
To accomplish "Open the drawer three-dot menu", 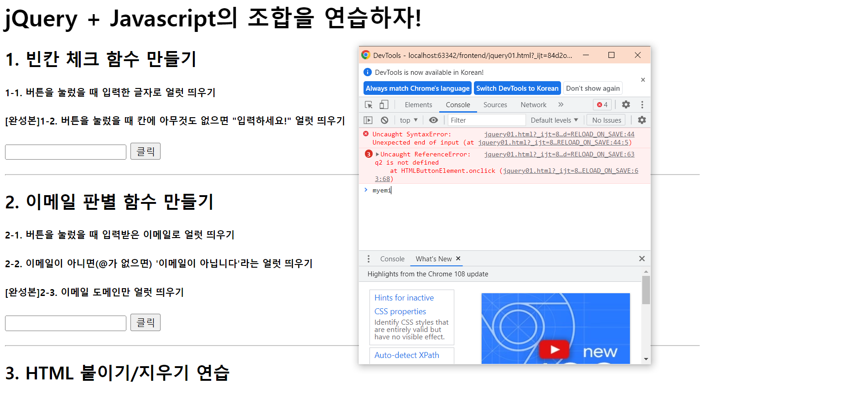I will 369,259.
